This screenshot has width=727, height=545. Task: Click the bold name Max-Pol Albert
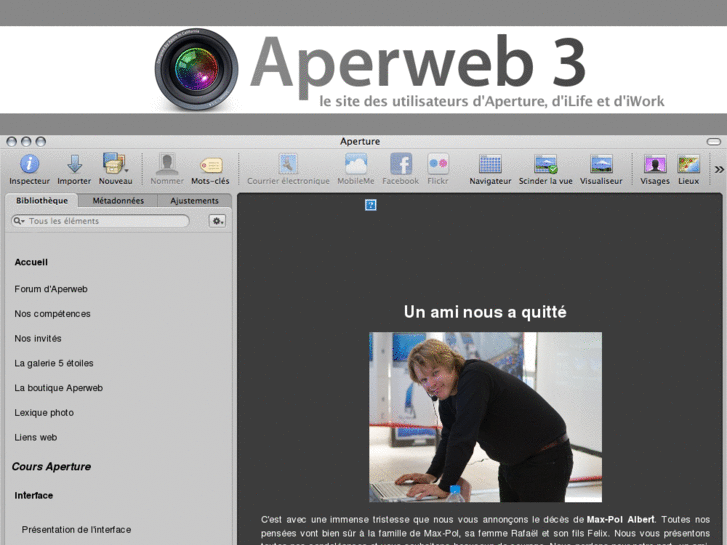pos(620,519)
